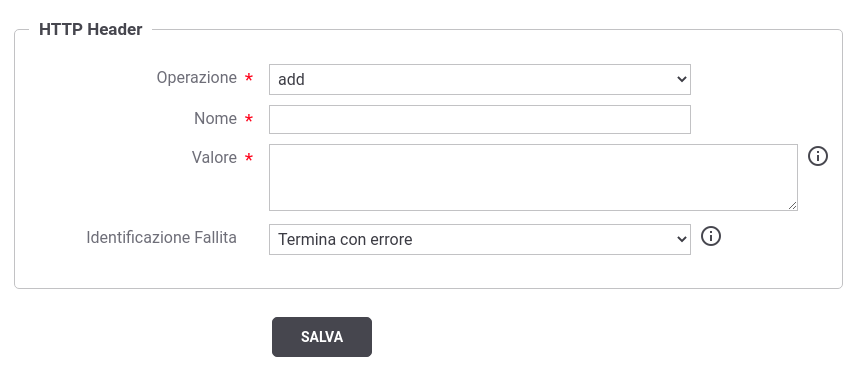This screenshot has height=365, width=856.
Task: Click the arrow of Identificazione Fallita dropdown
Action: [681, 239]
